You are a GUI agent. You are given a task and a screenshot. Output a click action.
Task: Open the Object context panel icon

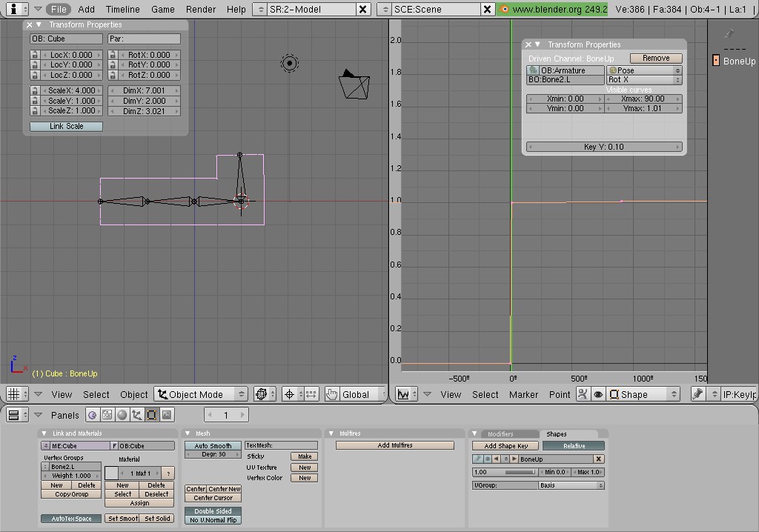click(x=137, y=415)
